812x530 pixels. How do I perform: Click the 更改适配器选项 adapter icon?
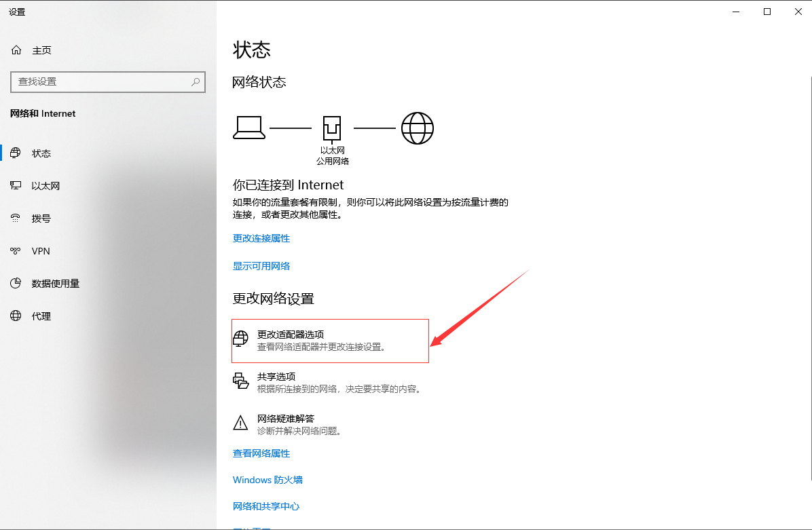pos(240,339)
